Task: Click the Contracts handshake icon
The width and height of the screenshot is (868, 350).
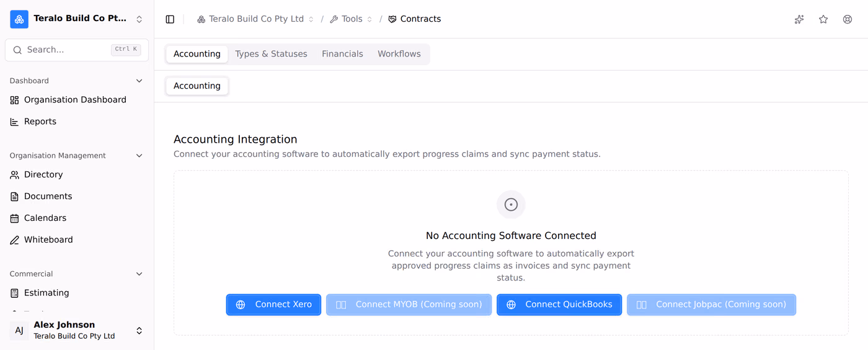Action: click(x=392, y=19)
